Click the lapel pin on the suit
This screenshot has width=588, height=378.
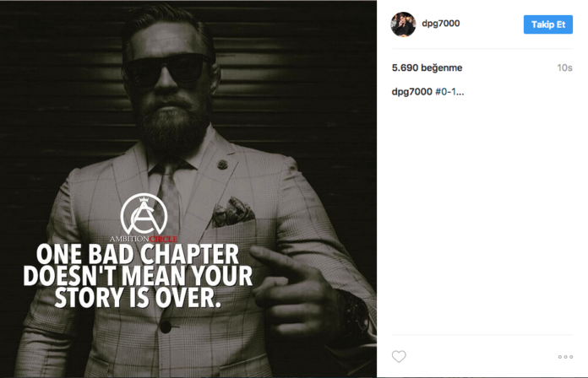point(223,164)
